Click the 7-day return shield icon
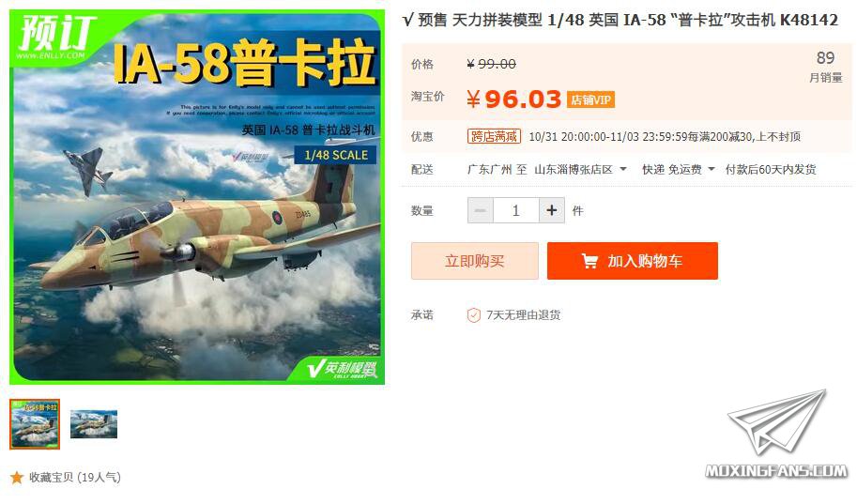The width and height of the screenshot is (857, 504). click(473, 314)
